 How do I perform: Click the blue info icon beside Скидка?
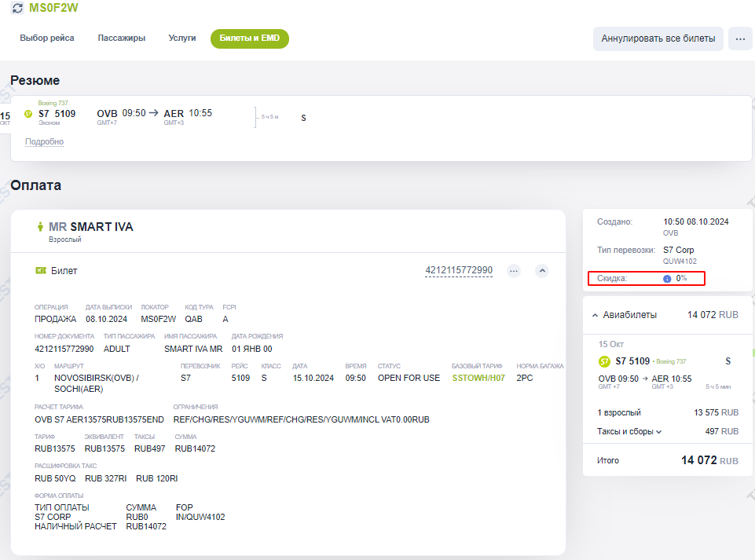click(667, 279)
